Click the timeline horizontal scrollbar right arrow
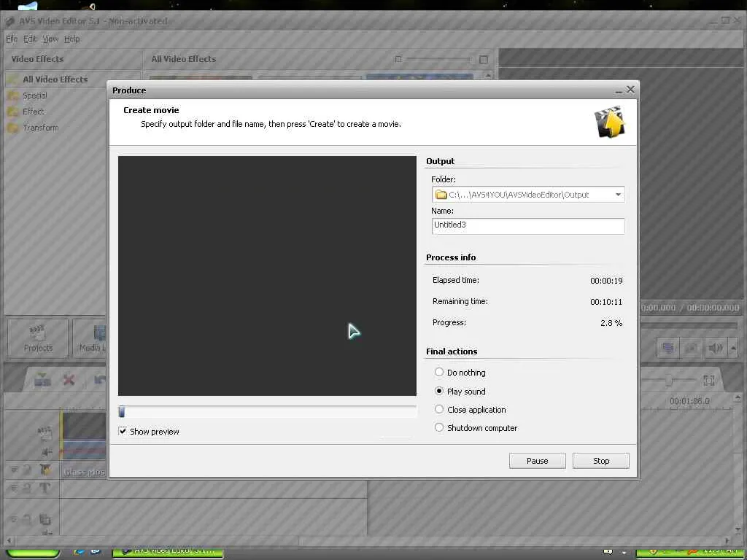 tap(727, 541)
